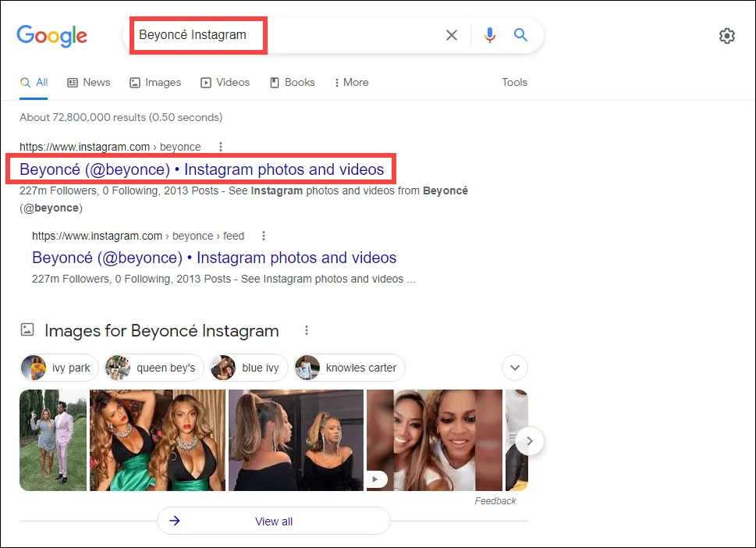
Task: Expand more image filter chips
Action: tap(515, 368)
